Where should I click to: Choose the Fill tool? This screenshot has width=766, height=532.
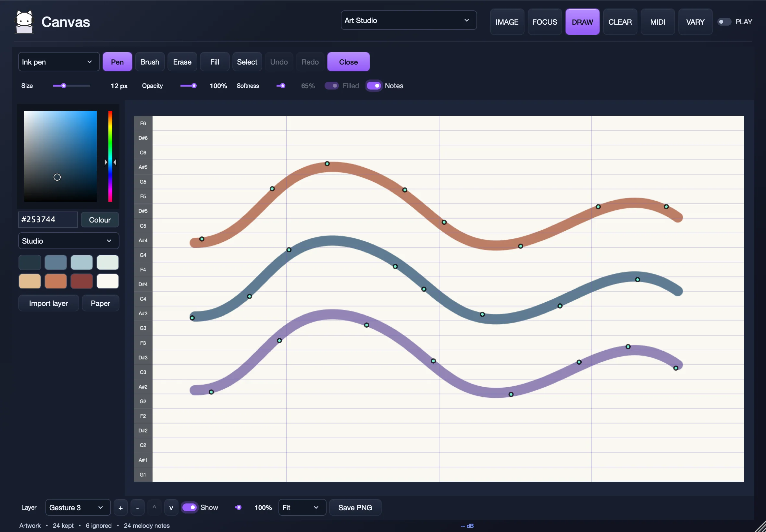point(215,62)
